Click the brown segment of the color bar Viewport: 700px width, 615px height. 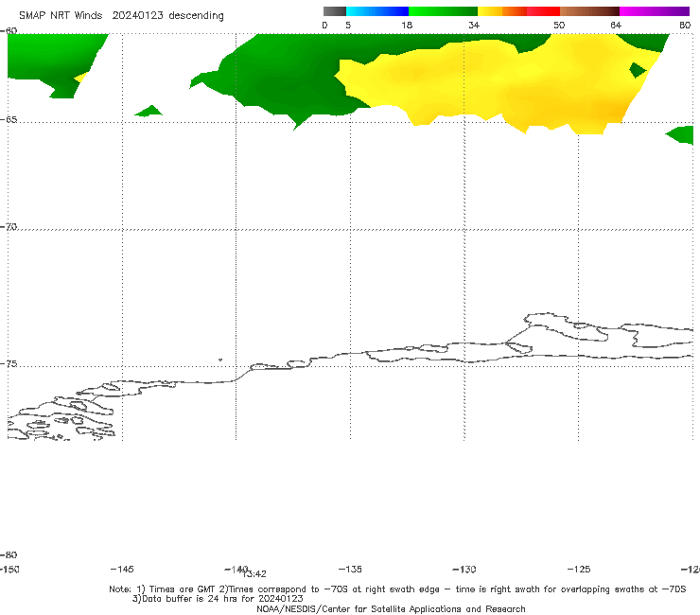[x=589, y=11]
